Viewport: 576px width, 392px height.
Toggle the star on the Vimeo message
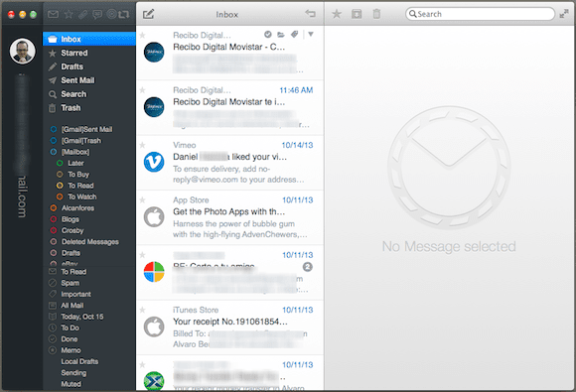pyautogui.click(x=143, y=145)
